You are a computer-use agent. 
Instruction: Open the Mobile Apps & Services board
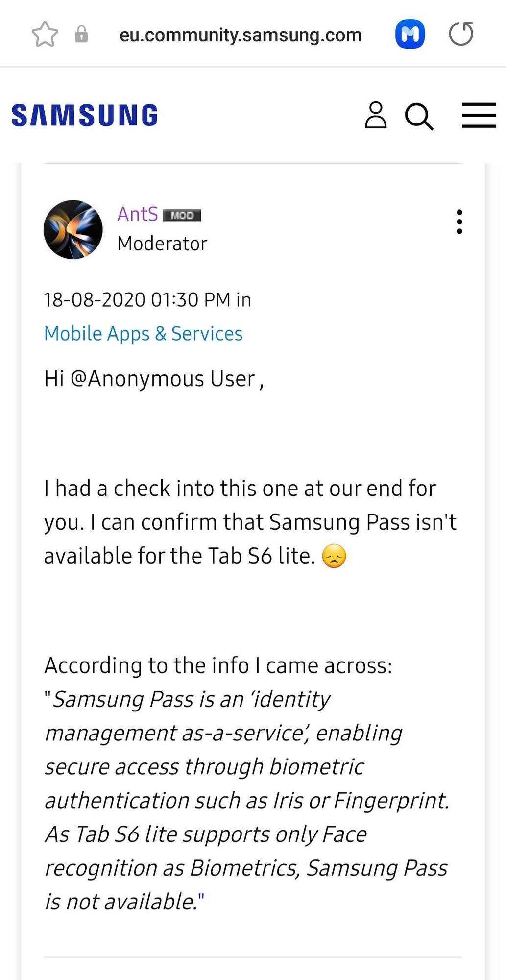coord(143,334)
